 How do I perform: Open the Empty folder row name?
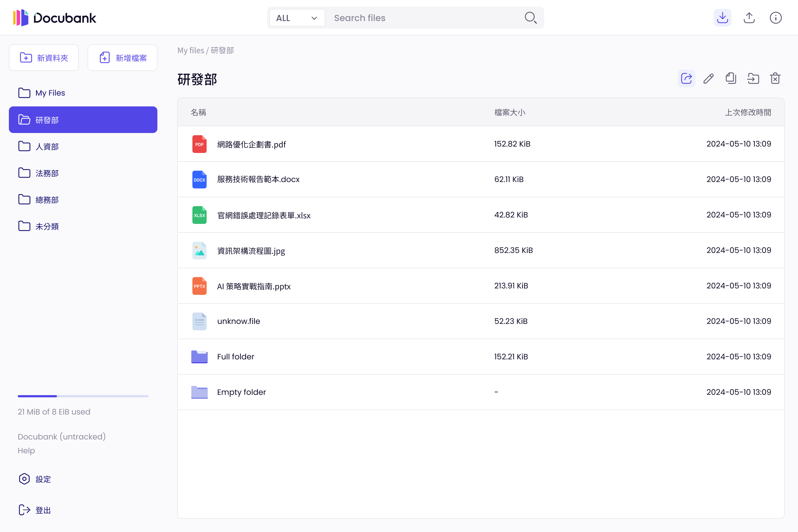pyautogui.click(x=242, y=392)
